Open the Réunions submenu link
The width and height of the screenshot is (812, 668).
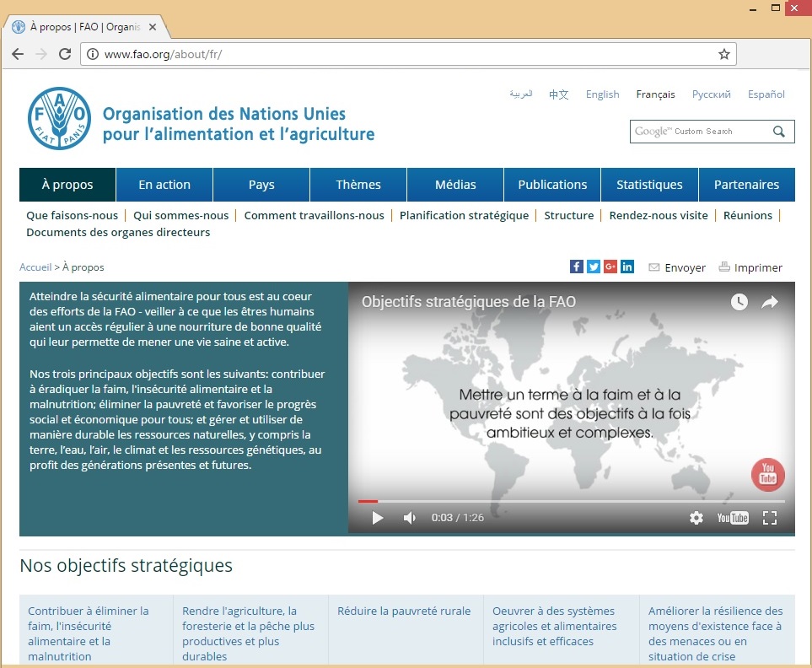[x=748, y=215]
